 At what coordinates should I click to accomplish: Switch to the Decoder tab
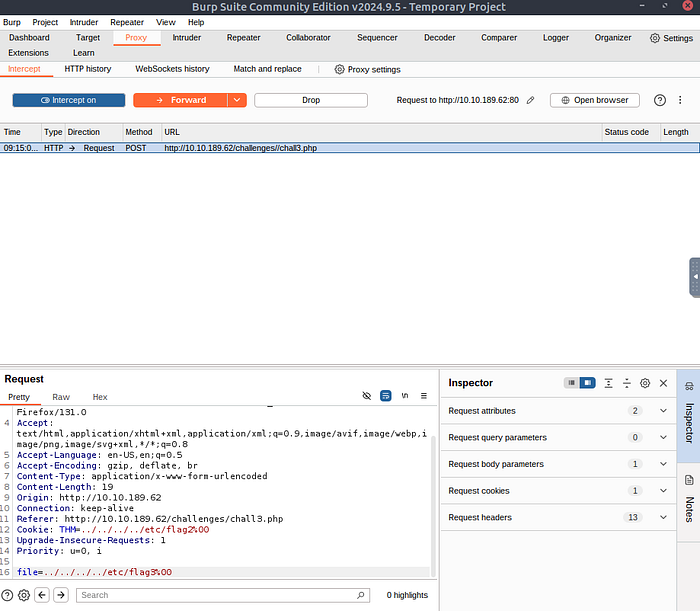tap(439, 38)
